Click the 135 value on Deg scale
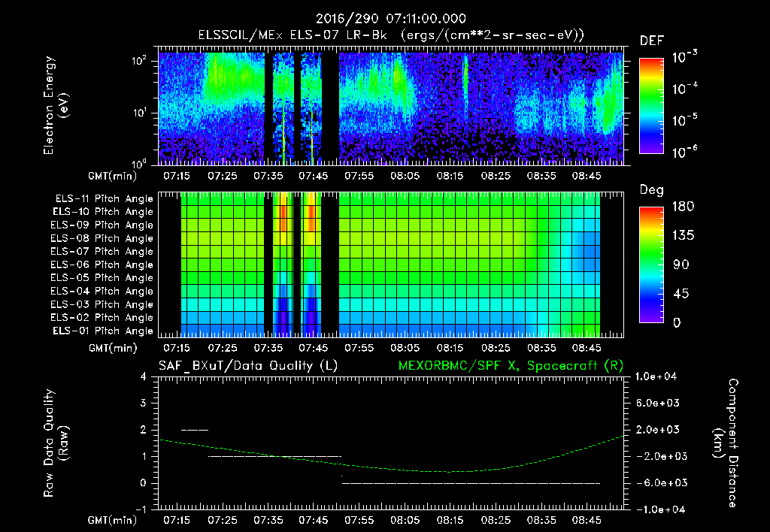The image size is (770, 532). tap(683, 236)
